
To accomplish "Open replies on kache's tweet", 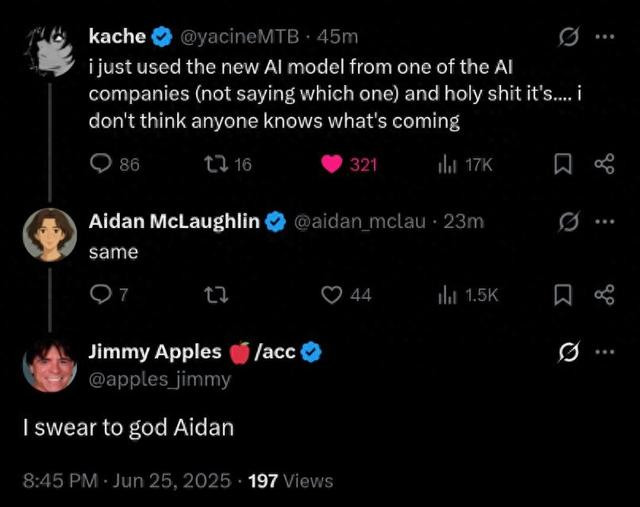I will (114, 165).
